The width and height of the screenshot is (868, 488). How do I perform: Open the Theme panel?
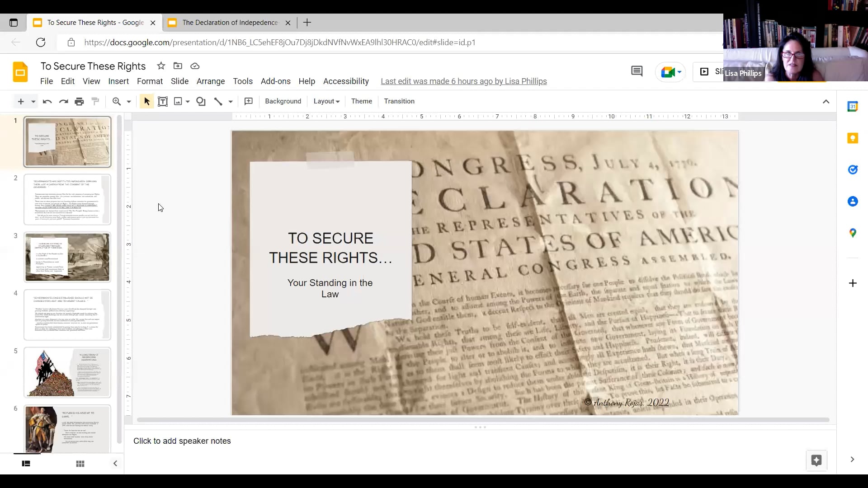(362, 101)
